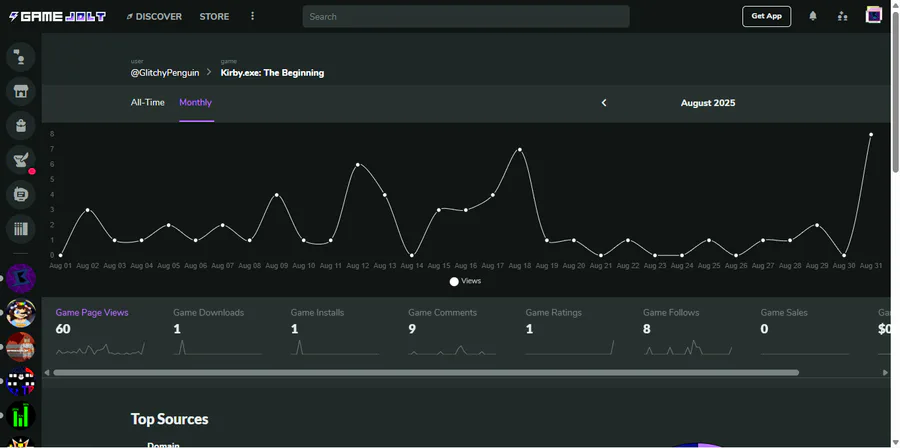The height and width of the screenshot is (448, 900).
Task: Click the Top Sources heading
Action: coord(169,419)
